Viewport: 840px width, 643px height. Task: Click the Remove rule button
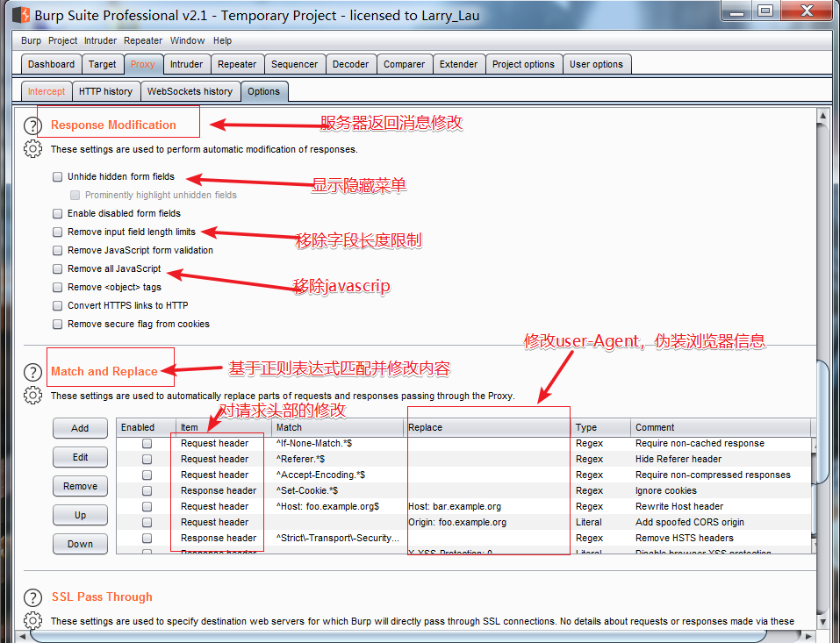click(x=81, y=486)
